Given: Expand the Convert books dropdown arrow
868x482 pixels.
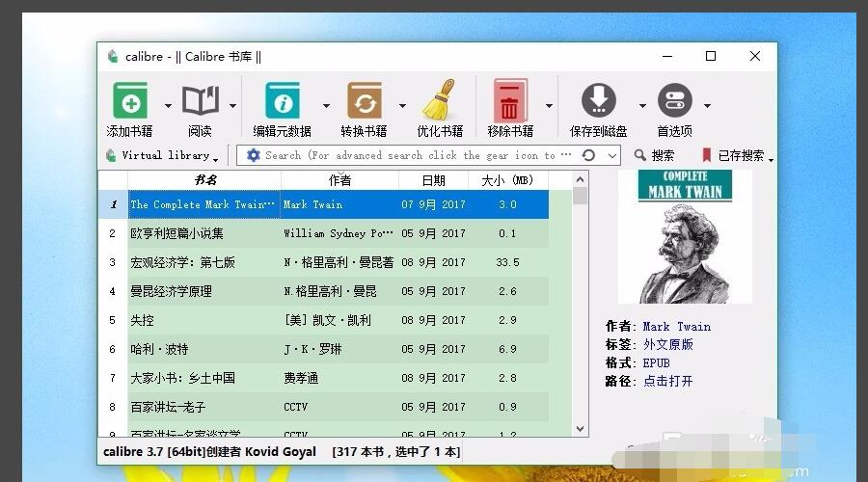Looking at the screenshot, I should coord(402,105).
